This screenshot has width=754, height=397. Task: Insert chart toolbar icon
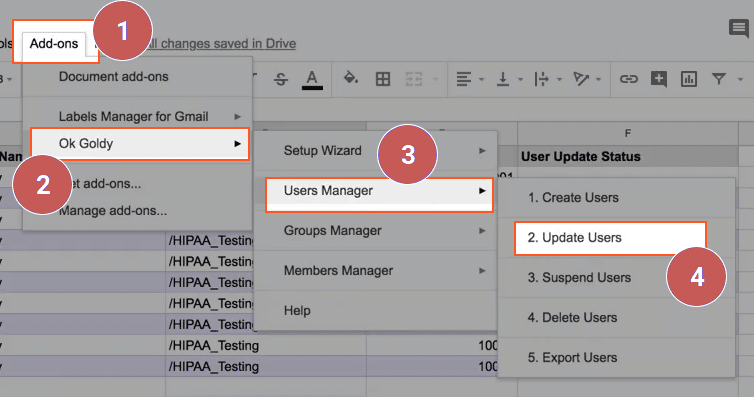(x=689, y=79)
